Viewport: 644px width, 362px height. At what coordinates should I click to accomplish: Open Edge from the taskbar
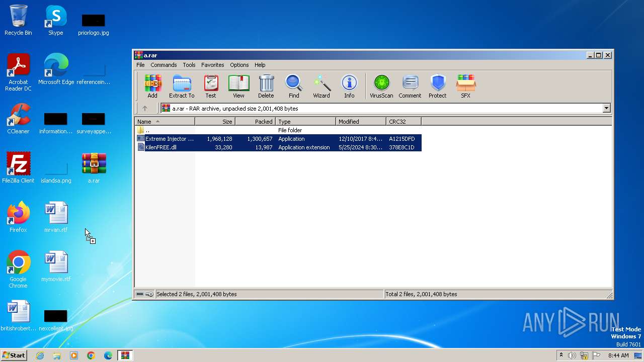[x=108, y=355]
